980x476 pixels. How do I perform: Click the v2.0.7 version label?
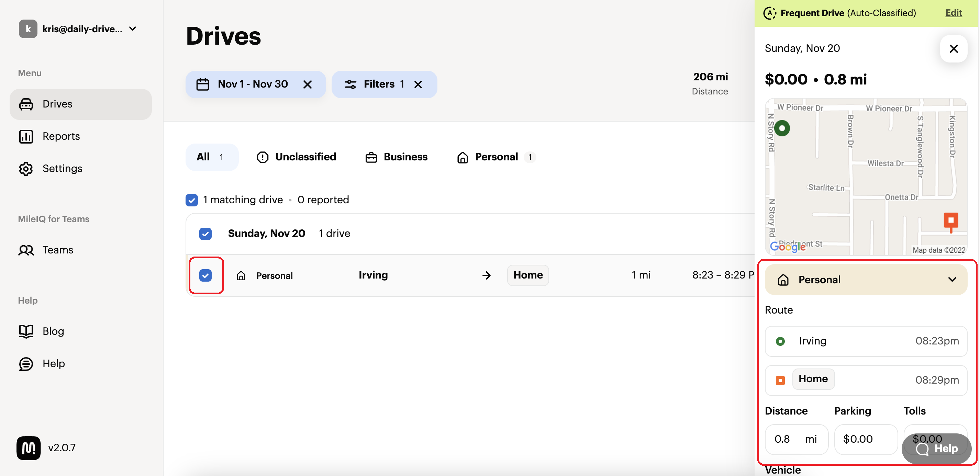click(x=62, y=448)
